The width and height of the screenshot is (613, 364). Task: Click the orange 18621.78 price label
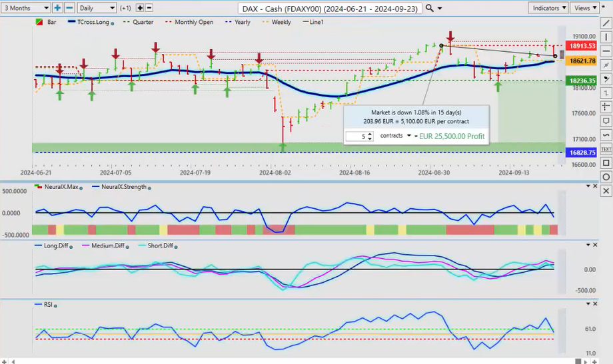coord(582,61)
